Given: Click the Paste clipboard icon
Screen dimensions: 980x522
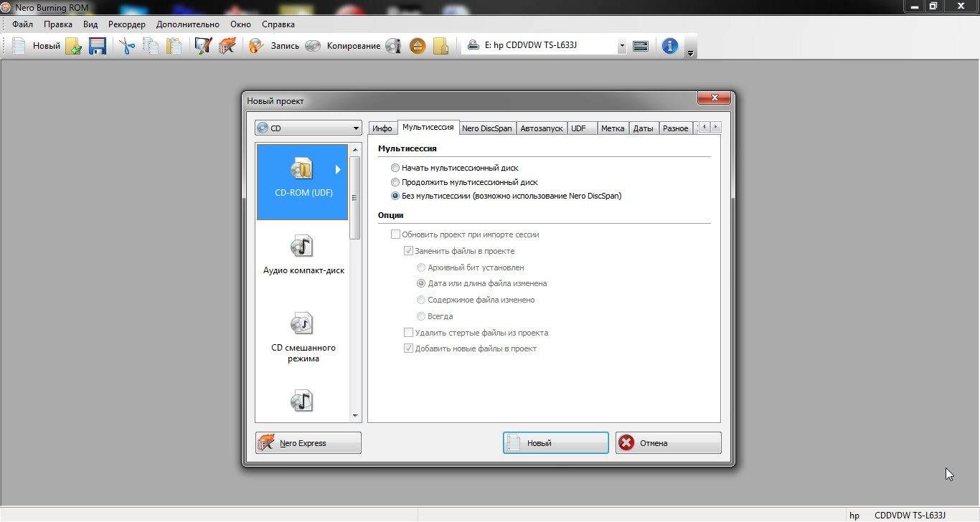Looking at the screenshot, I should (x=174, y=46).
